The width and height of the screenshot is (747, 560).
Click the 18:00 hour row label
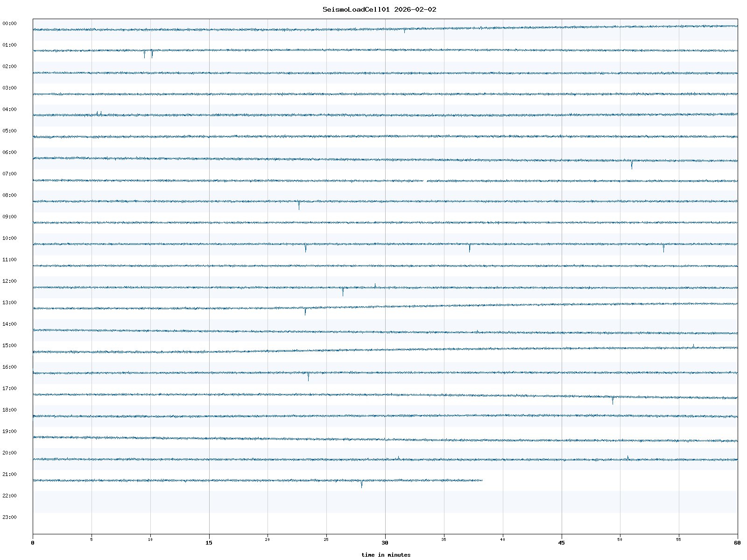[x=9, y=410]
